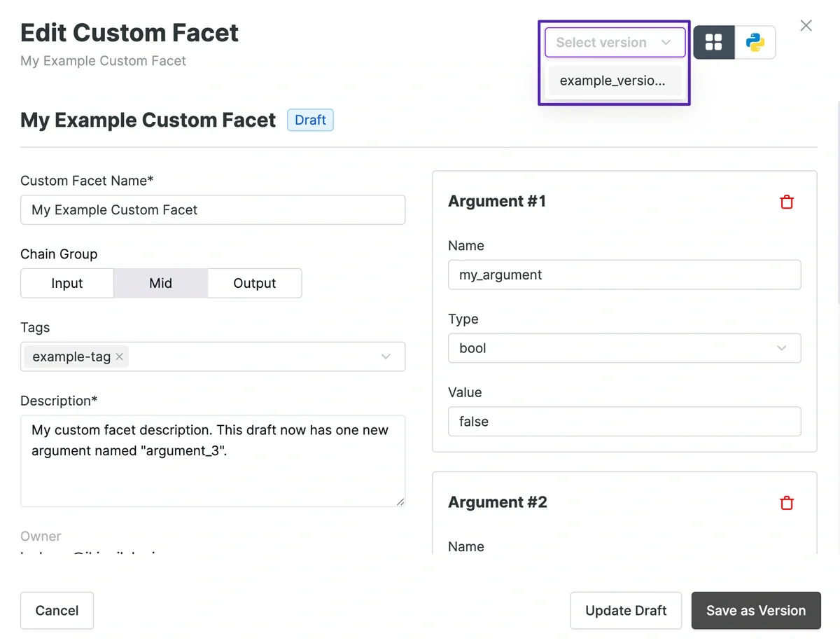Click the Edit Custom Facet title
The width and height of the screenshot is (840, 643).
(x=129, y=33)
